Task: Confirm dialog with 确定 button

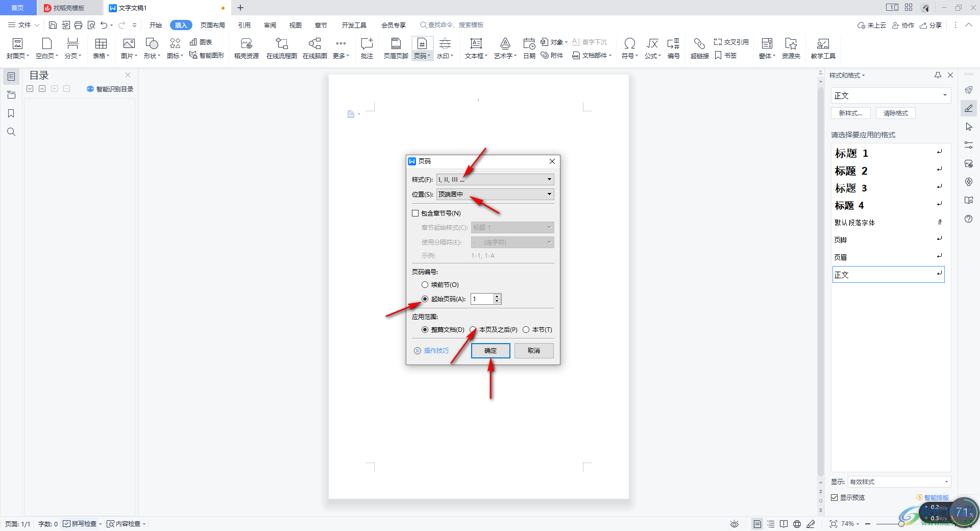Action: point(491,351)
